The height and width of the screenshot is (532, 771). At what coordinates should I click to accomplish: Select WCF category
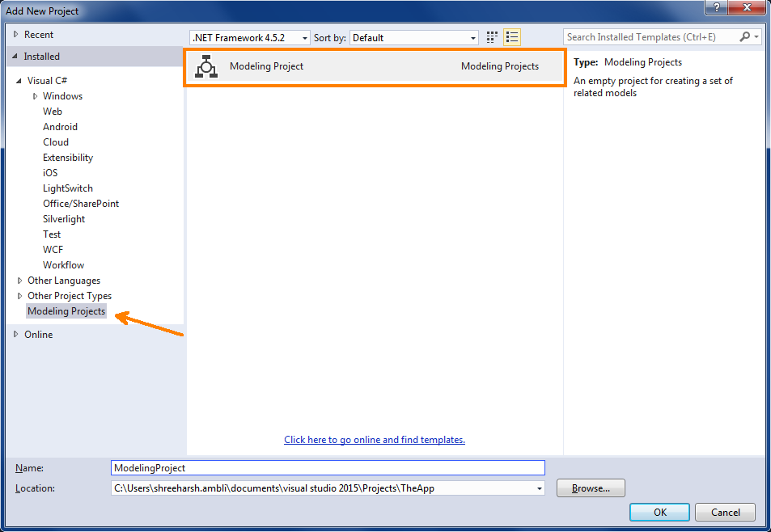(x=53, y=250)
